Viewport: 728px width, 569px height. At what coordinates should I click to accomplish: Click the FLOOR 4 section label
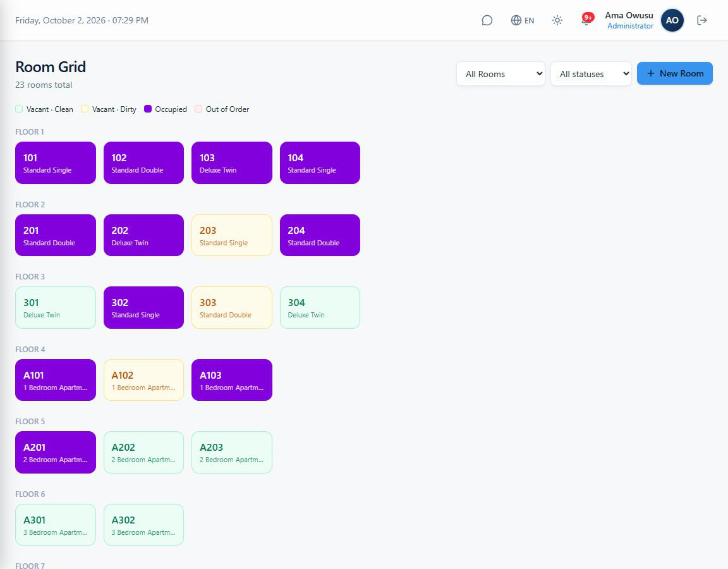tap(30, 349)
